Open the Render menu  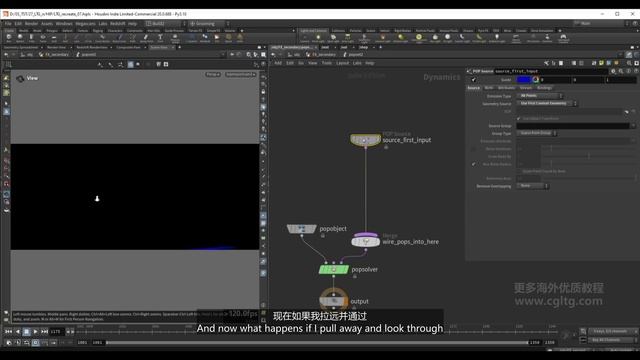click(31, 24)
